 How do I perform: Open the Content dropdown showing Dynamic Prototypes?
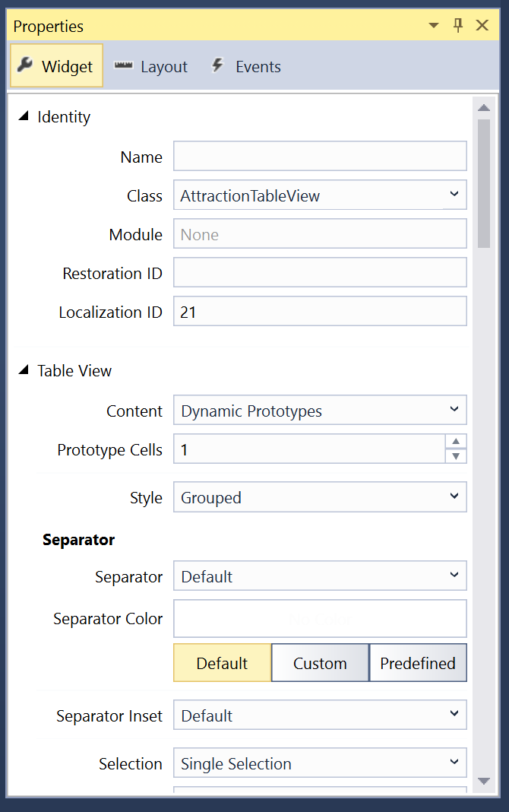[455, 410]
